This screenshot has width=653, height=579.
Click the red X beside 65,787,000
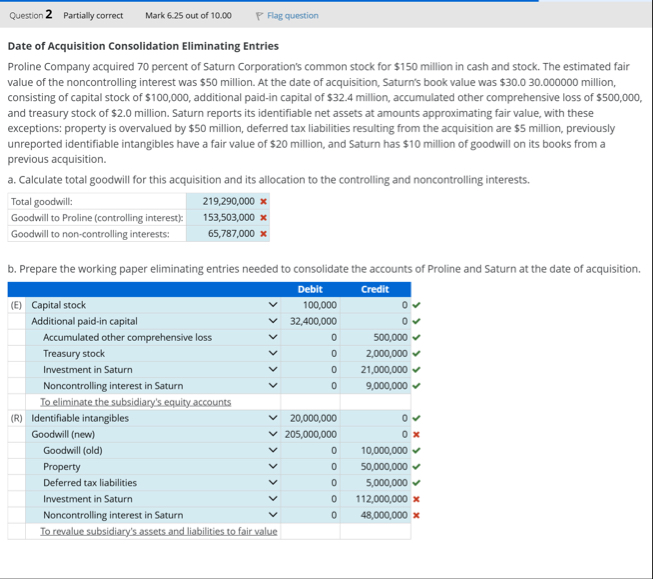[x=263, y=234]
